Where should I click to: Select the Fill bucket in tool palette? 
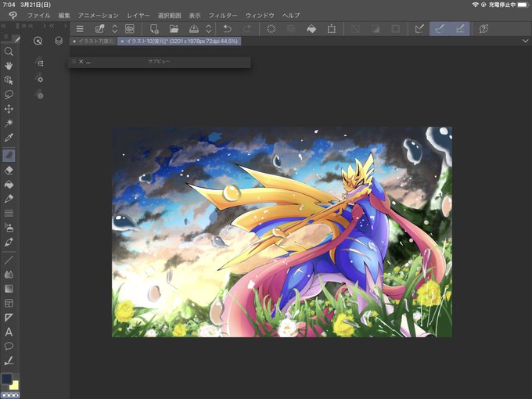pos(9,184)
